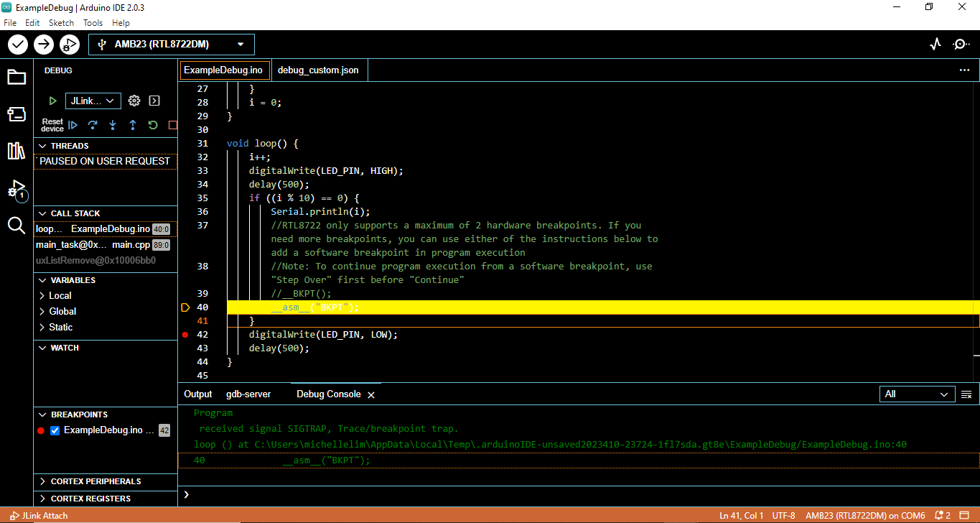Open the Search sidebar icon

pyautogui.click(x=16, y=226)
